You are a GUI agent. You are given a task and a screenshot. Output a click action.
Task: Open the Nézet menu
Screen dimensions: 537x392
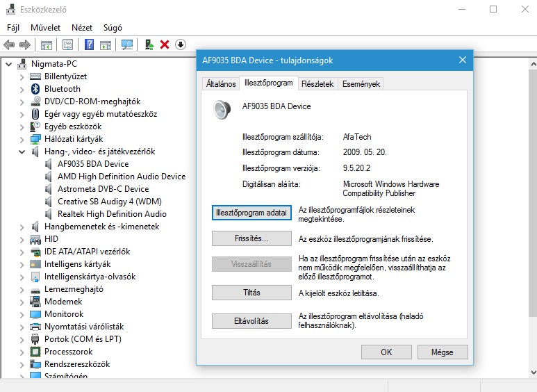point(82,28)
